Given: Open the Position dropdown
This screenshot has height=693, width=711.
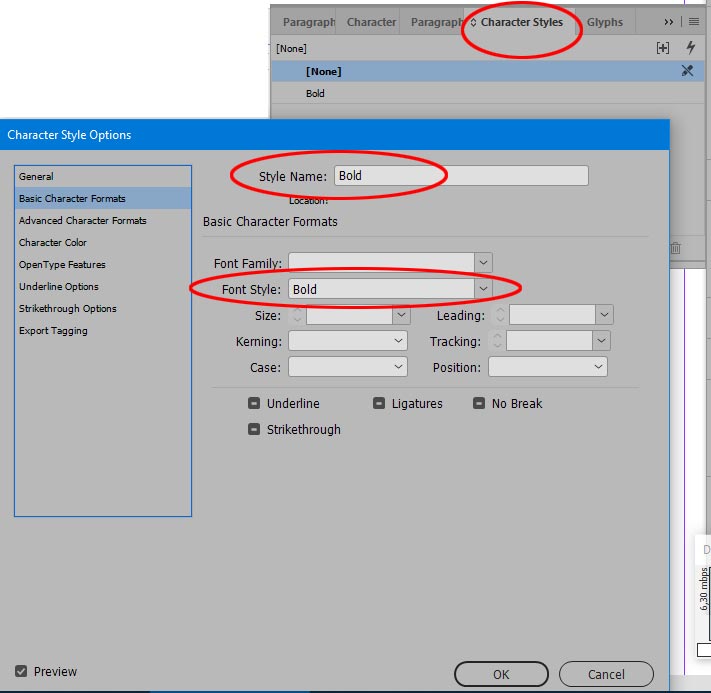Looking at the screenshot, I should coord(548,366).
